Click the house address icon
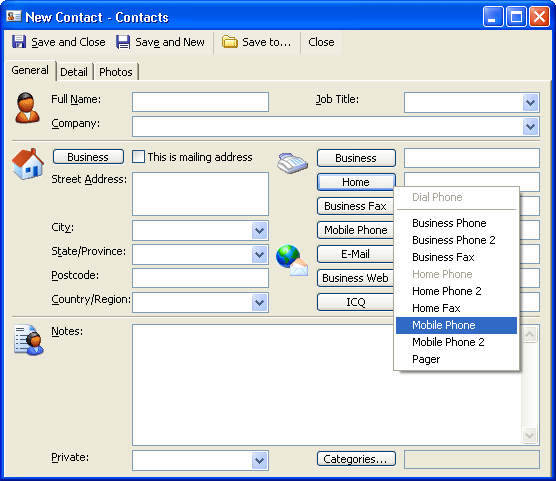The image size is (556, 481). 28,164
